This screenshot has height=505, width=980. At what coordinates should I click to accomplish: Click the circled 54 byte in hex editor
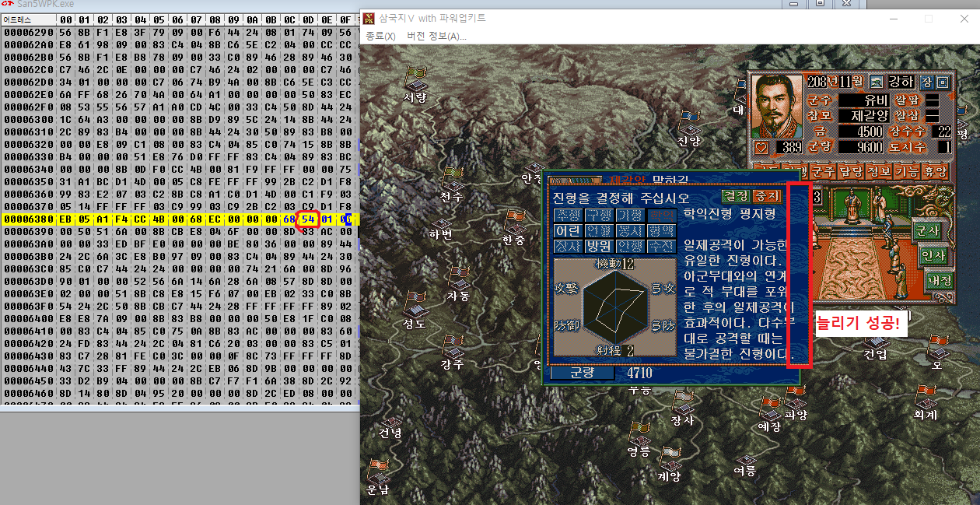click(308, 219)
